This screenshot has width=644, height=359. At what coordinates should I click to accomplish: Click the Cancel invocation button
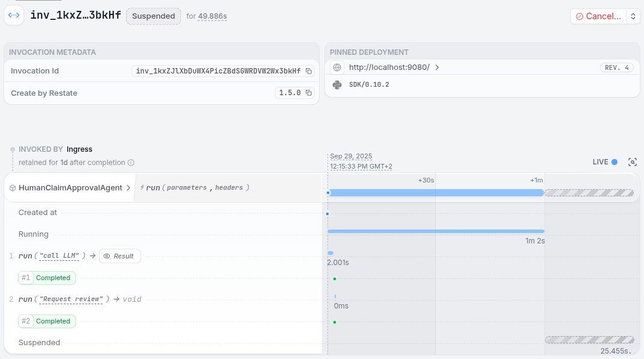pos(598,16)
